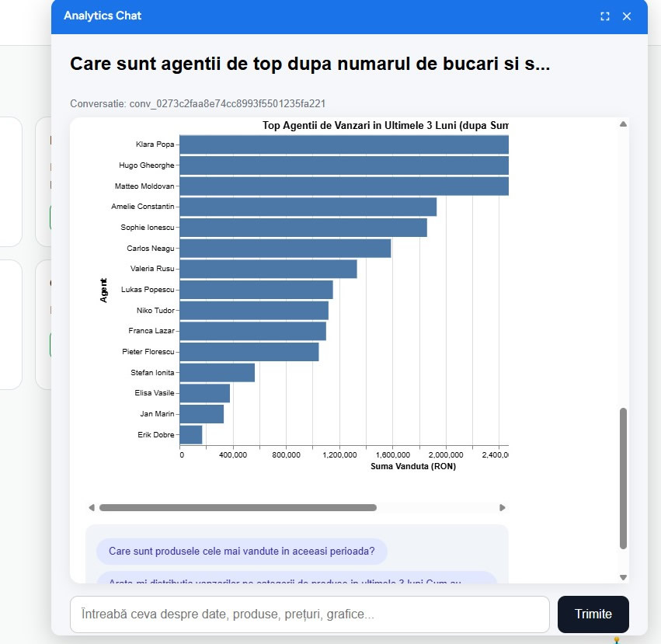The width and height of the screenshot is (661, 644).
Task: Click the Jan Marin bar
Action: [x=201, y=414]
